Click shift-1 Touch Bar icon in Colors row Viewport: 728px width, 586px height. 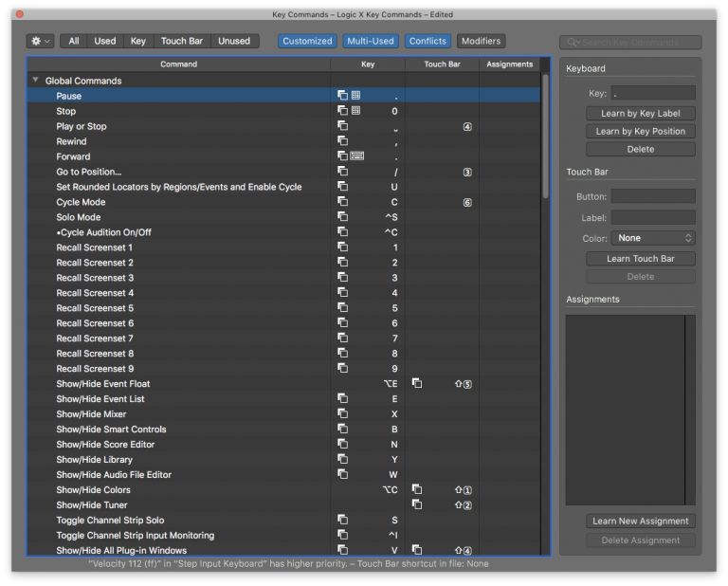coord(464,490)
